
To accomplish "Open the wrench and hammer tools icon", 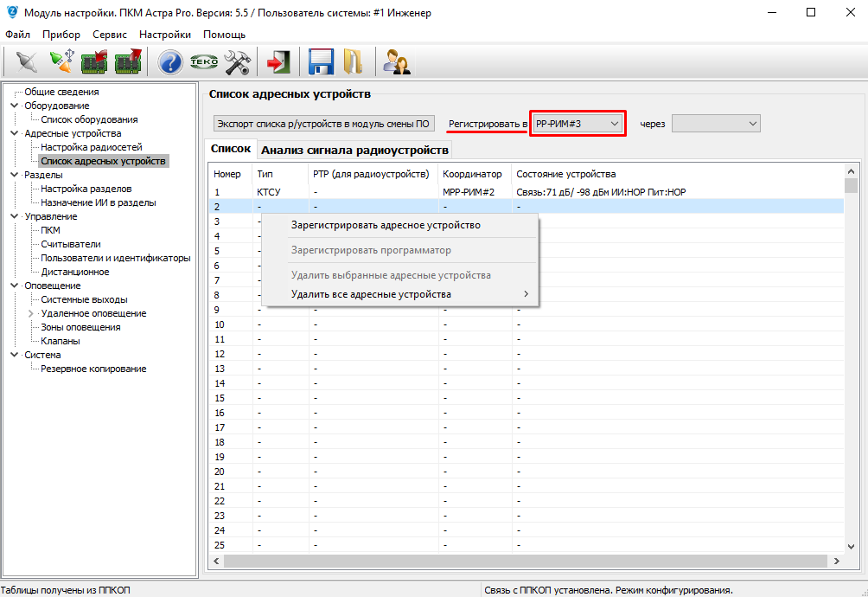I will coord(237,62).
